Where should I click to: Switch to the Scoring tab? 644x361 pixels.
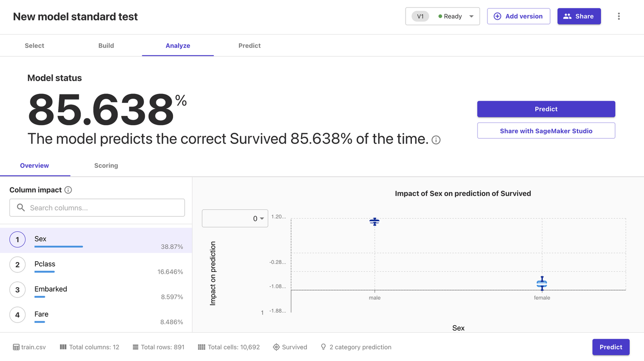coord(106,166)
